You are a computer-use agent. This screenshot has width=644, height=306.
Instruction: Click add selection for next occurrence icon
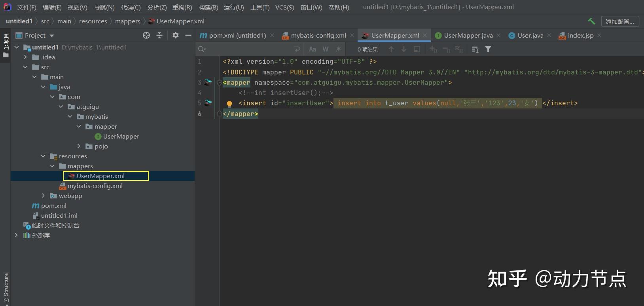434,49
